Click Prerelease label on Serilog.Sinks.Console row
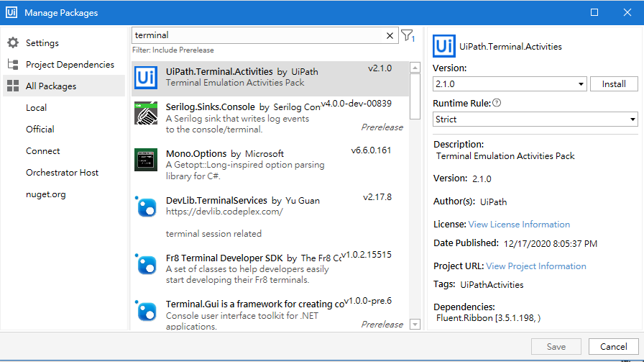 point(382,127)
